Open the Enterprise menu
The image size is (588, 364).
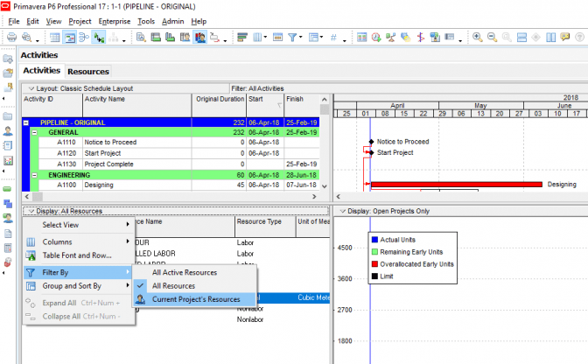(114, 20)
